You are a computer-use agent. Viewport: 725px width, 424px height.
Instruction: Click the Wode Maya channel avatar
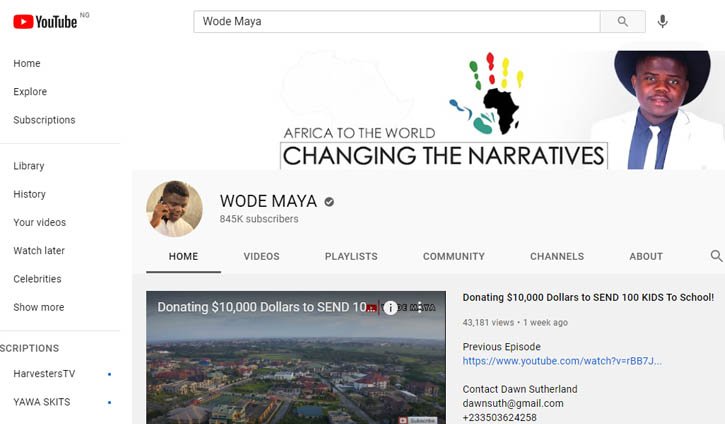click(x=174, y=209)
